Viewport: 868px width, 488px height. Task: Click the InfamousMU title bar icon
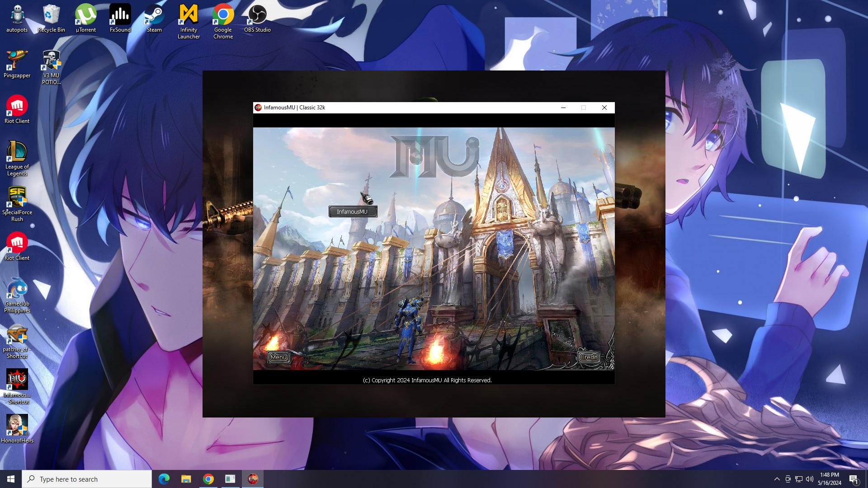258,108
